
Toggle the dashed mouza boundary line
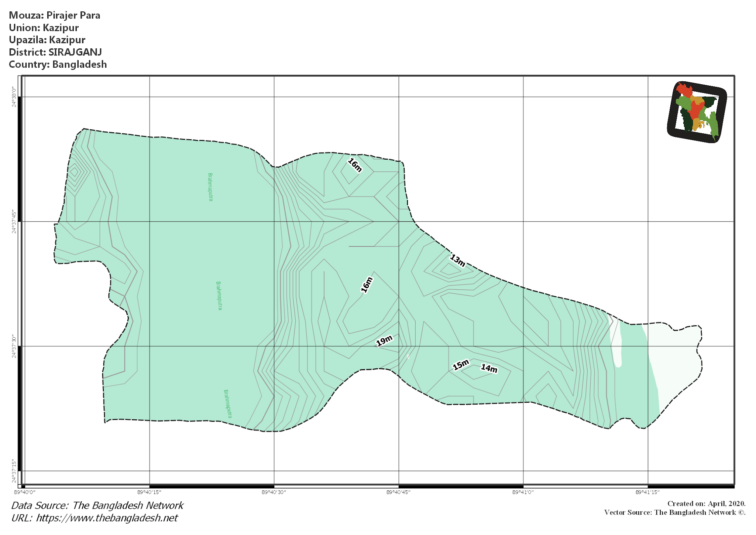point(185,139)
